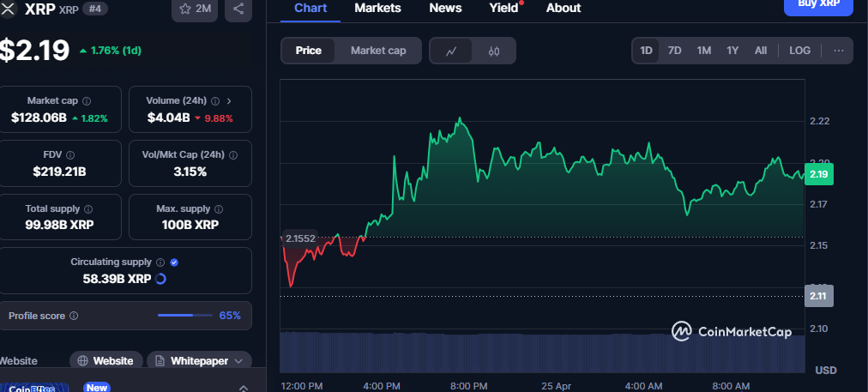Click the 8:00 PM time axis label
This screenshot has height=392, width=868.
(469, 386)
